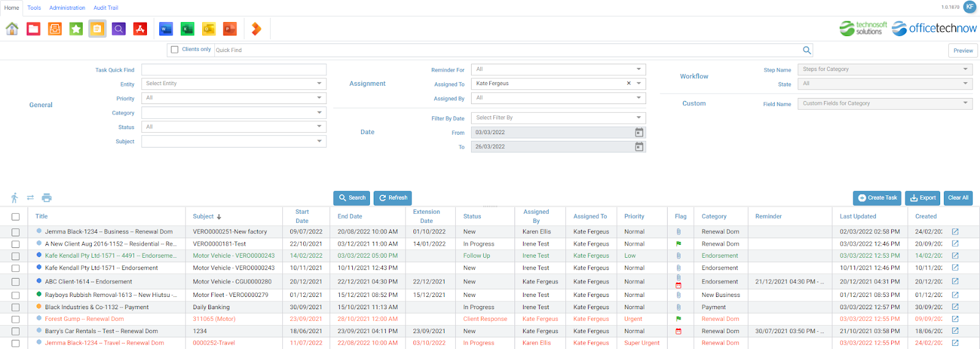Expand the Status filter dropdown

(319, 127)
